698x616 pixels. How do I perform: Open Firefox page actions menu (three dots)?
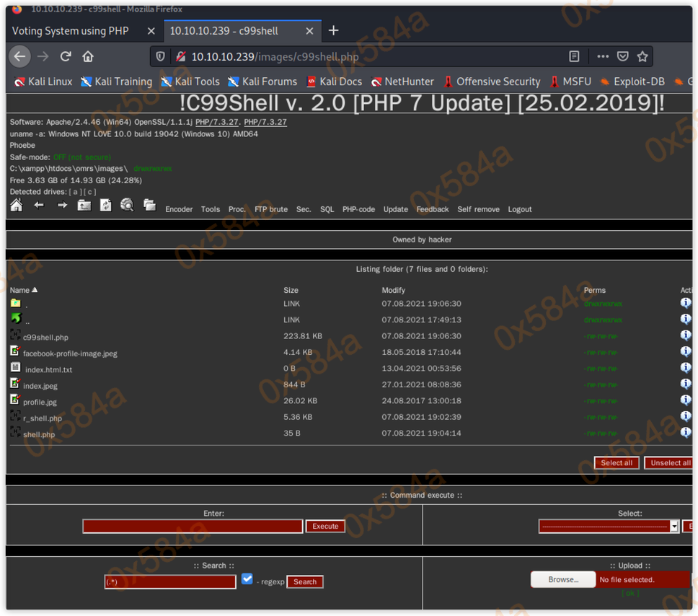tap(603, 56)
